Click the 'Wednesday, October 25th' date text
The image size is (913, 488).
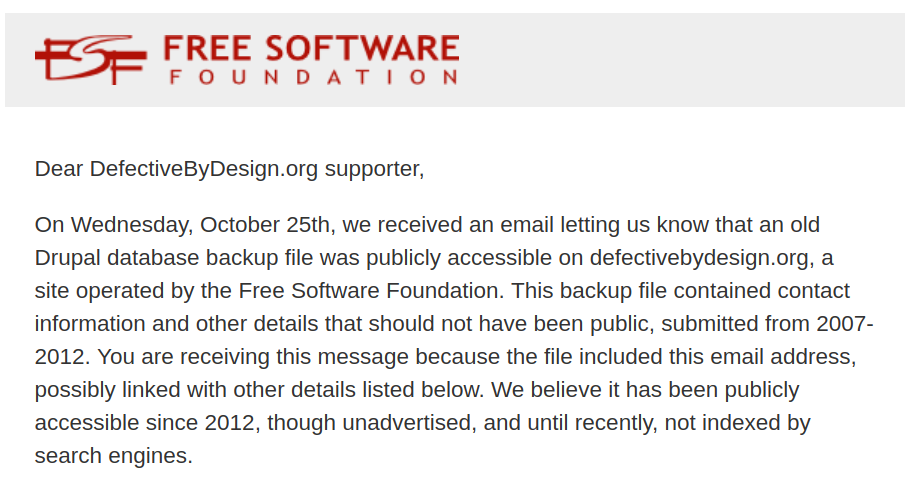pos(181,225)
